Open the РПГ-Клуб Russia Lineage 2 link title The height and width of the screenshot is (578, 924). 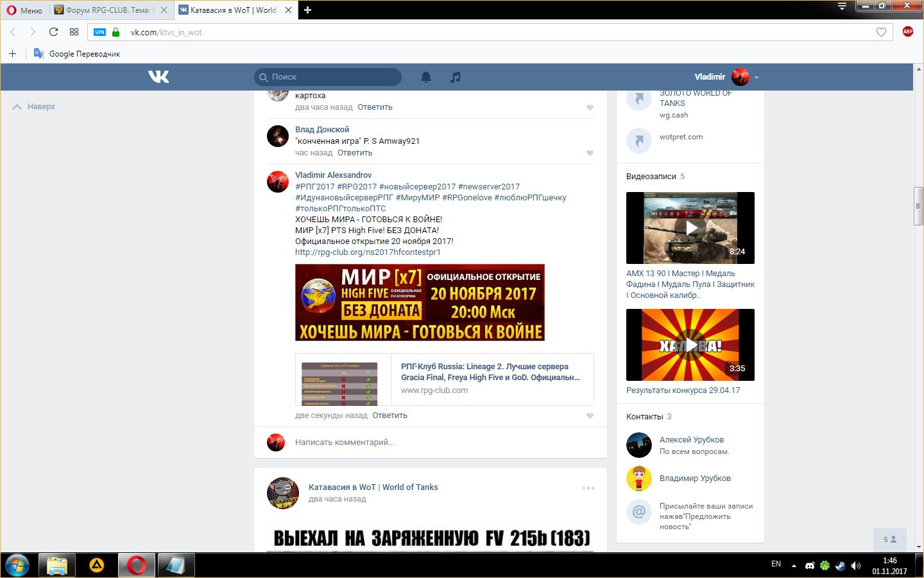[x=490, y=372]
